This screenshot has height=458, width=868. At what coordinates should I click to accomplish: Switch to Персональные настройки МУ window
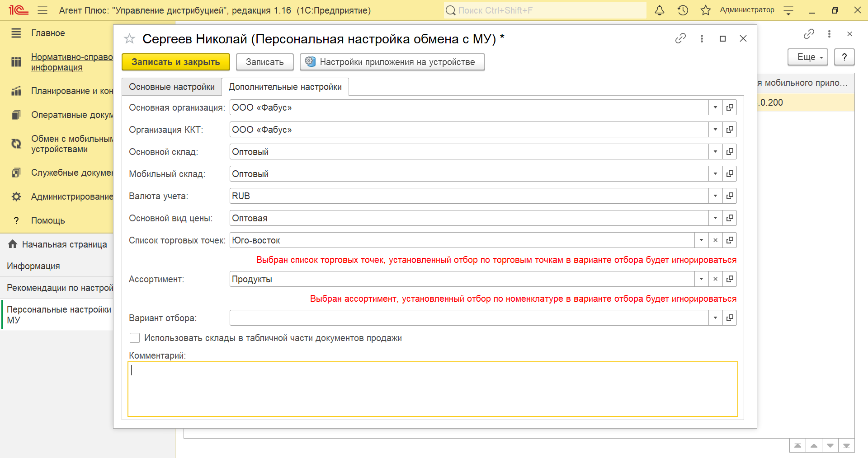[x=57, y=315]
